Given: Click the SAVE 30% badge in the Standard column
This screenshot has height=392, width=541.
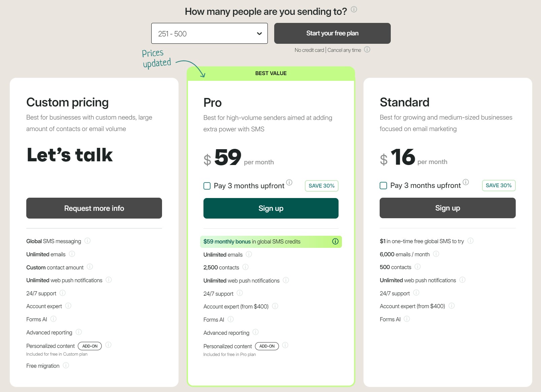Looking at the screenshot, I should 499,185.
